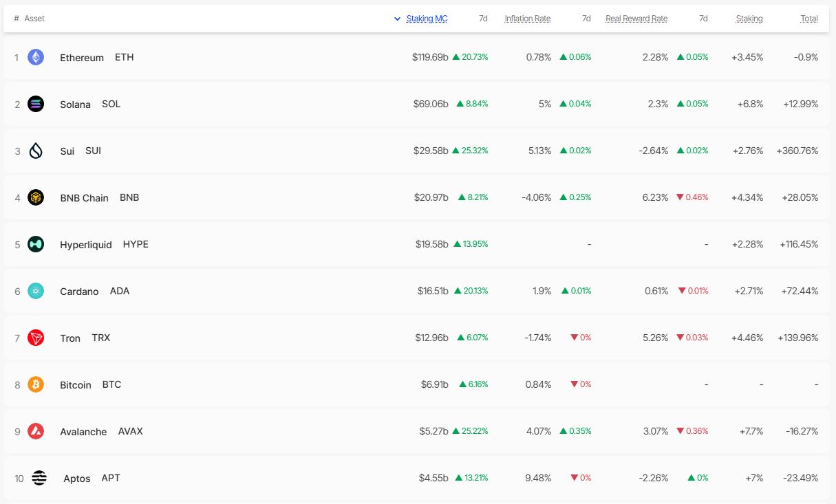This screenshot has width=836, height=504.
Task: Click Avalanche's 4.07% inflation rate
Action: [539, 431]
